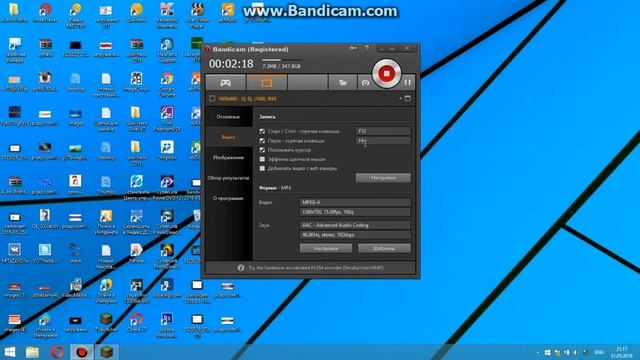
Task: Click the 00:02:18 recording timer
Action: 231,64
